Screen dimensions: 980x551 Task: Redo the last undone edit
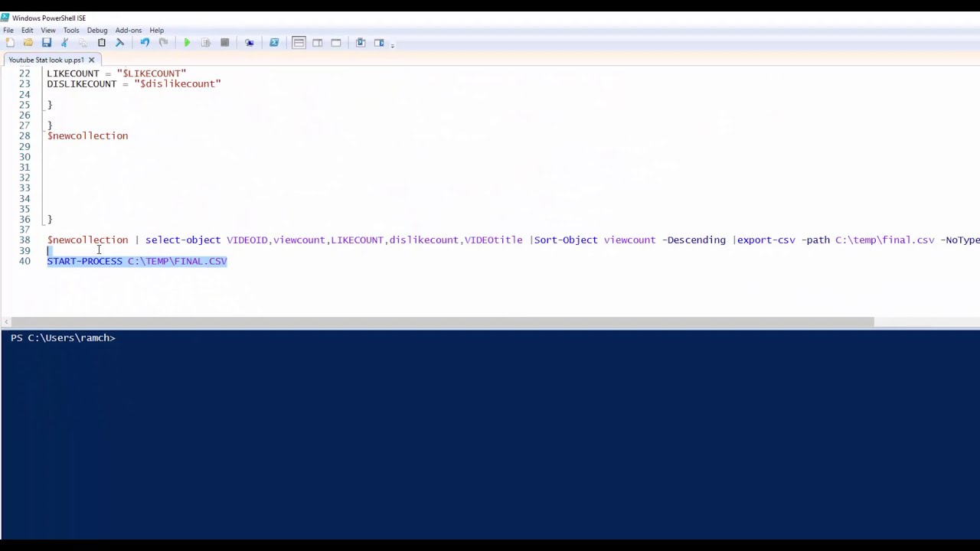click(163, 43)
